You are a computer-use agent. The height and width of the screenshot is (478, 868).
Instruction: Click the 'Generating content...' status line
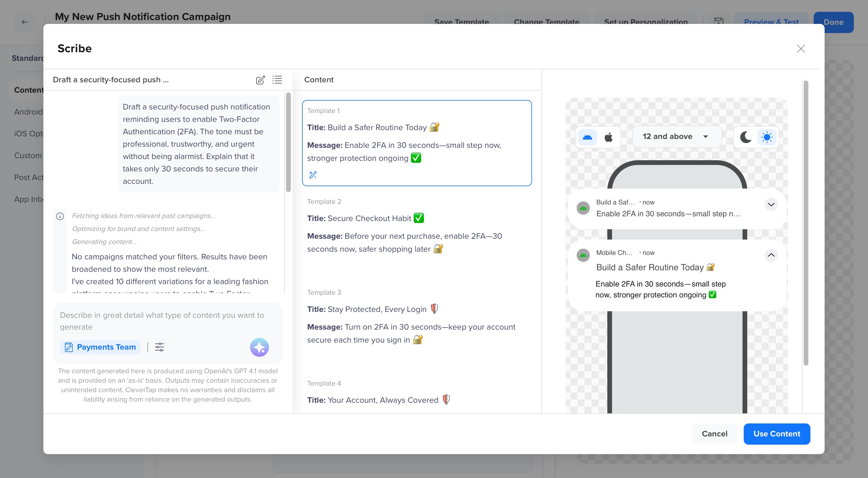(104, 242)
